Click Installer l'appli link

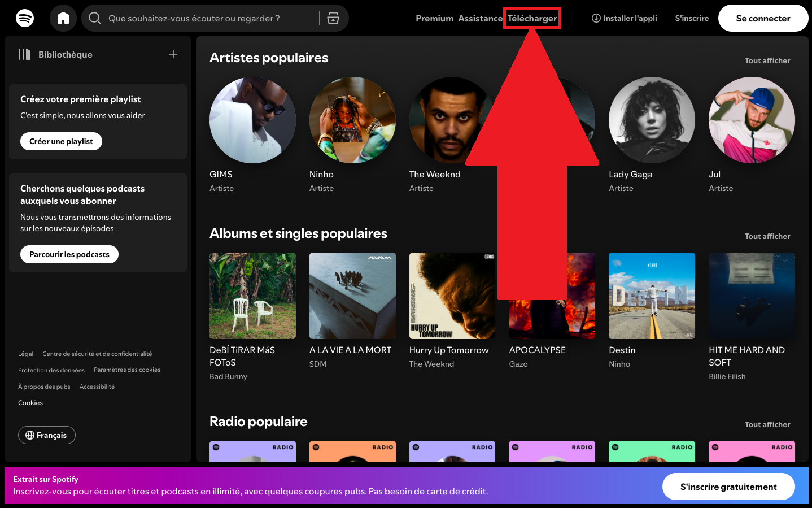(x=625, y=18)
